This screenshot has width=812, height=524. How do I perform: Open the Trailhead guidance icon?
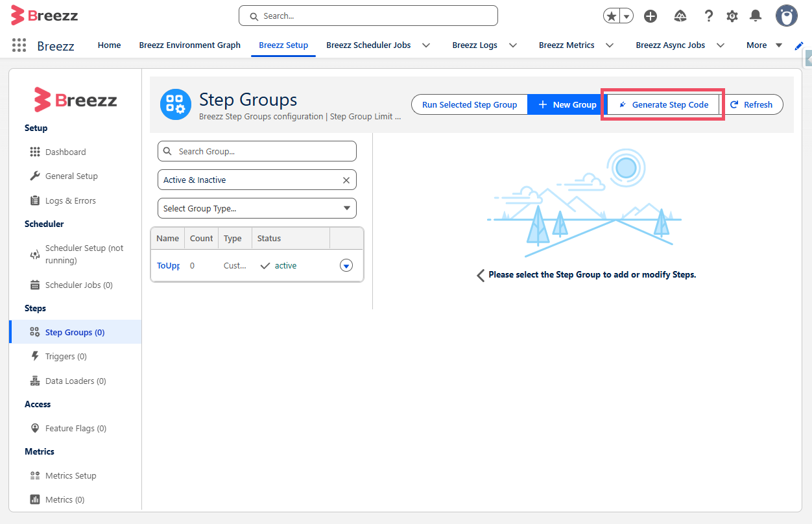pos(680,16)
